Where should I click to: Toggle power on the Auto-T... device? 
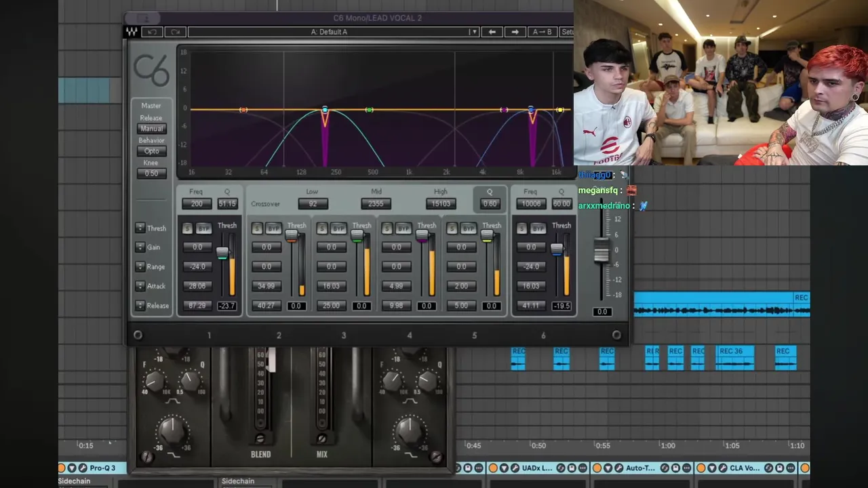[597, 468]
